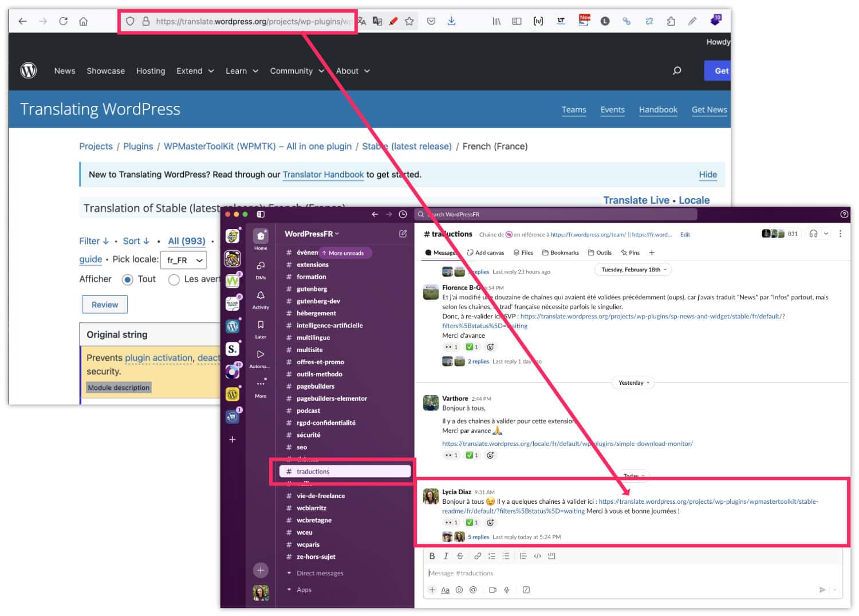Image resolution: width=859 pixels, height=616 pixels.
Task: Open News in the WordPress.org navigation
Action: tap(65, 71)
